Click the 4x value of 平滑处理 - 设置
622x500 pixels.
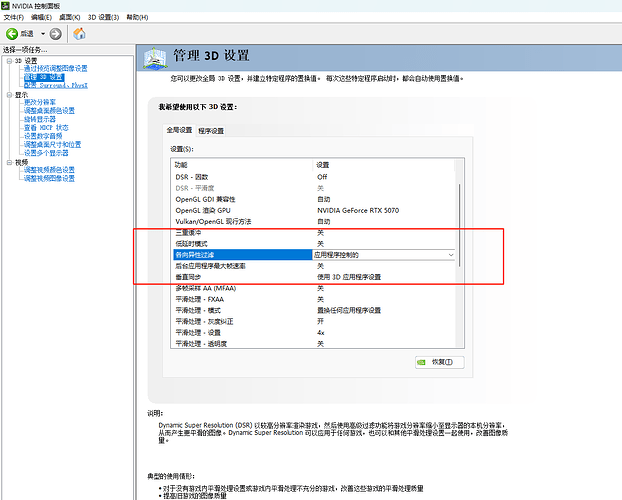pos(321,333)
